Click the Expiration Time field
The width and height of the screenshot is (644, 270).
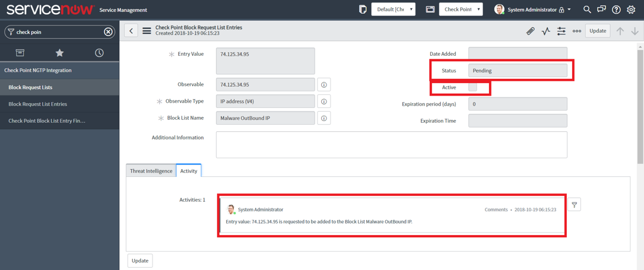(x=518, y=121)
